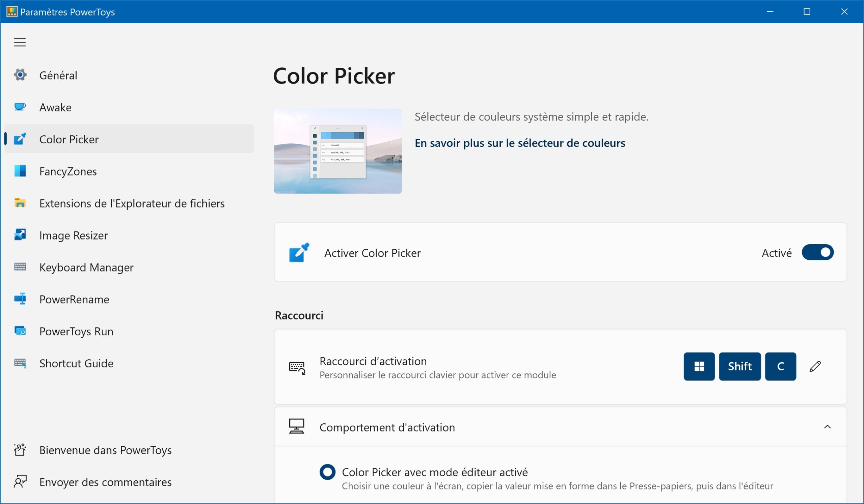The image size is (864, 504).
Task: Click 'Sélecteur de couleurs système simple et rapide.'
Action: (x=532, y=117)
